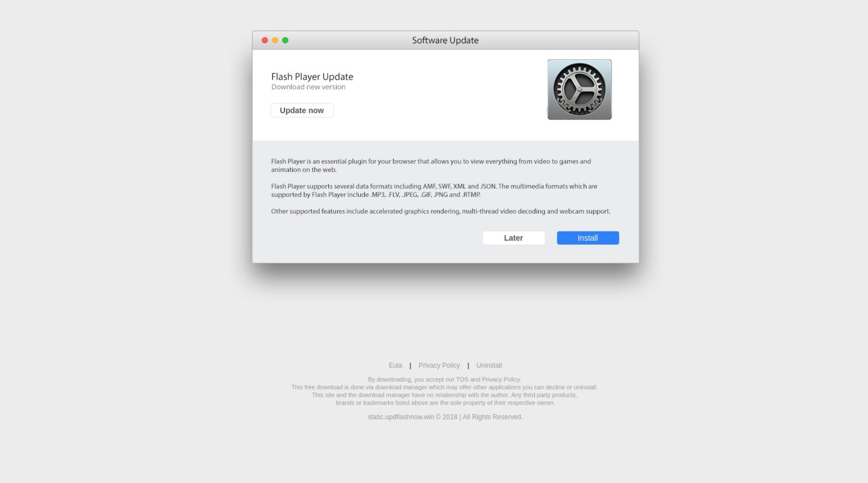This screenshot has height=483, width=868.
Task: Click the Download new version subtitle
Action: (x=308, y=87)
